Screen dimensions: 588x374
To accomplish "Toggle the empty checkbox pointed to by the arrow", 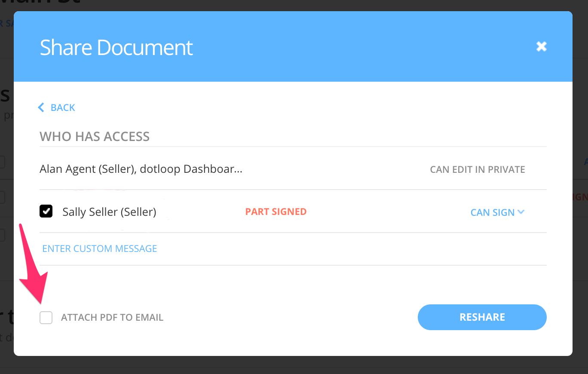I will pos(46,317).
